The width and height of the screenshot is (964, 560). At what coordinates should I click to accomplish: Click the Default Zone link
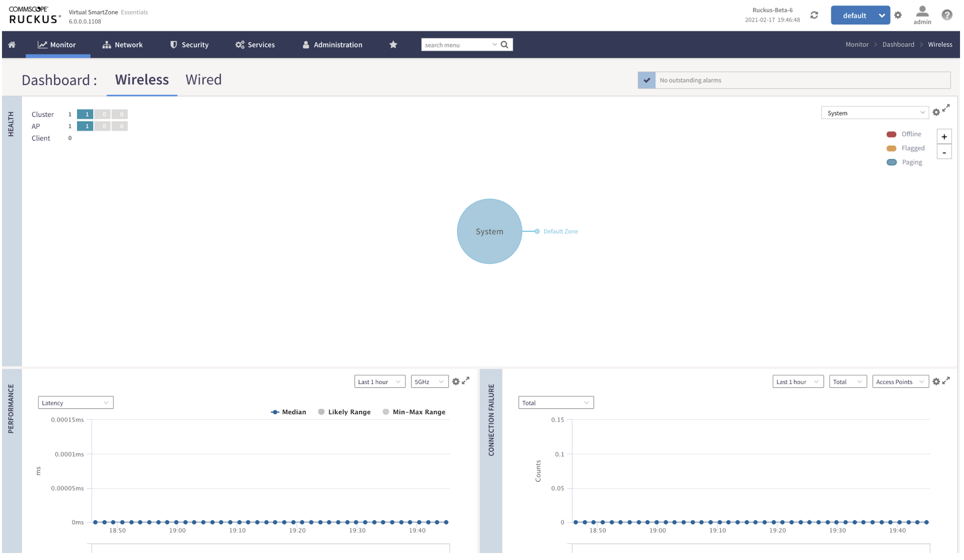(x=561, y=231)
